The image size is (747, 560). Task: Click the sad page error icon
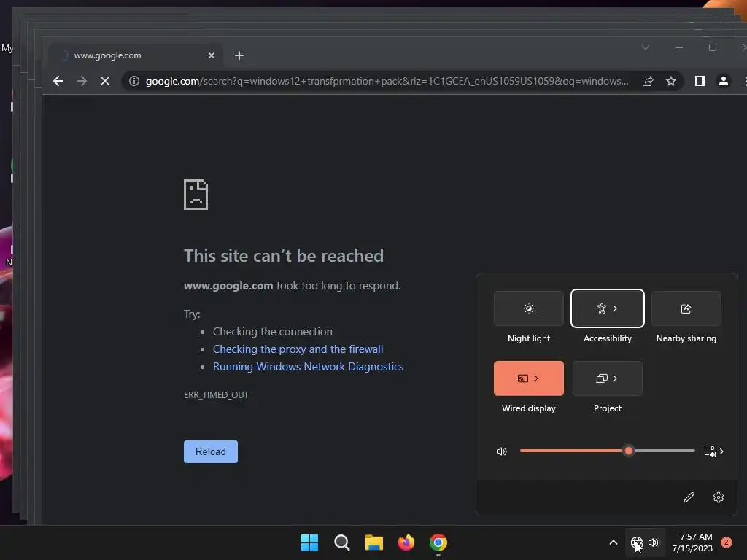(196, 194)
